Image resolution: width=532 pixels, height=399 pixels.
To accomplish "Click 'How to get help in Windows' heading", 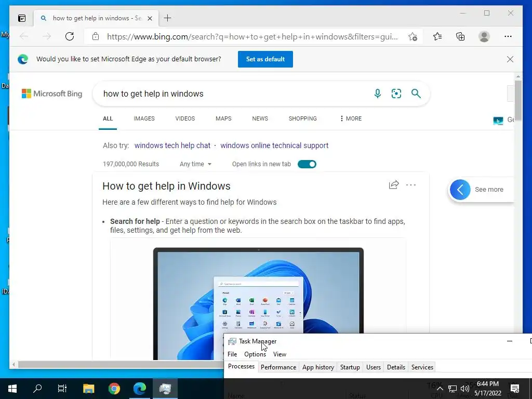I will pyautogui.click(x=166, y=186).
